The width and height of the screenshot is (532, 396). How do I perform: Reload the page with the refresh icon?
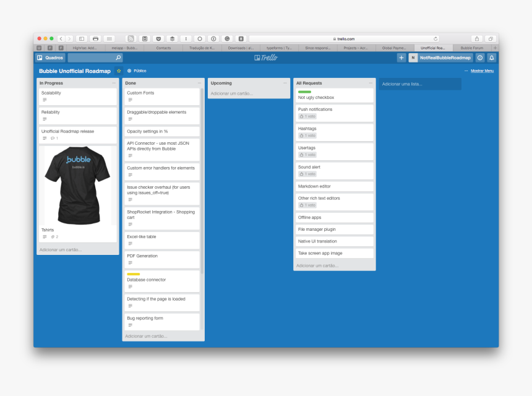(x=435, y=39)
